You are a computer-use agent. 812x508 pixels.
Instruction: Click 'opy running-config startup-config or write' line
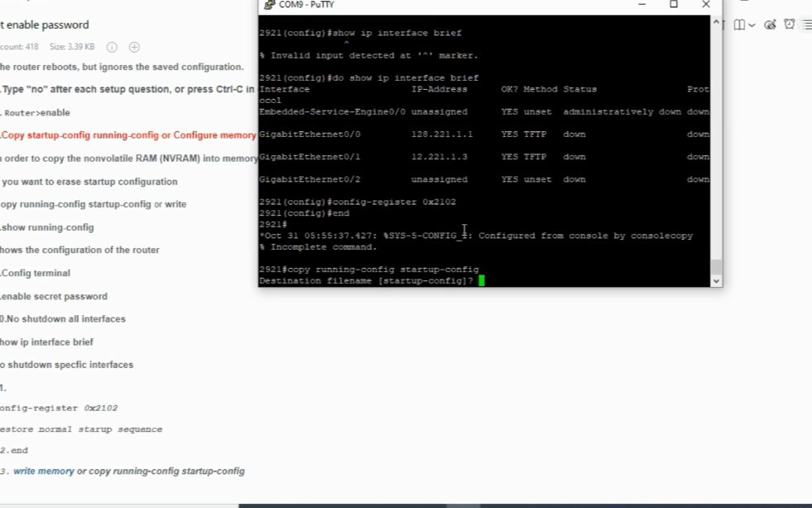pos(93,204)
